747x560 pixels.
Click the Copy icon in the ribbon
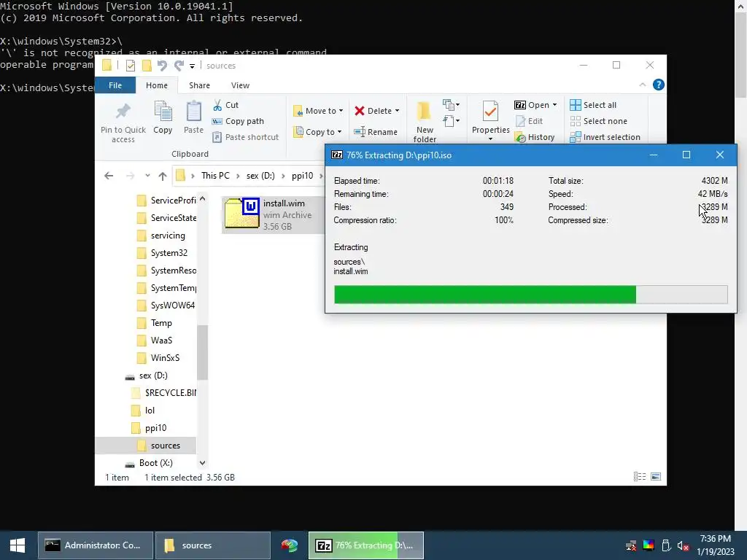pos(163,112)
